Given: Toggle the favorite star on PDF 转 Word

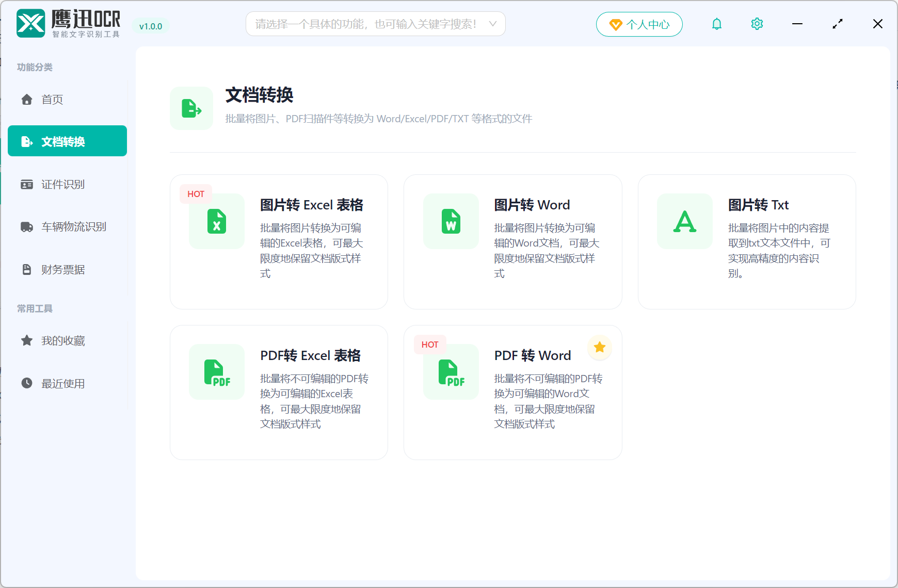Looking at the screenshot, I should click(x=599, y=348).
